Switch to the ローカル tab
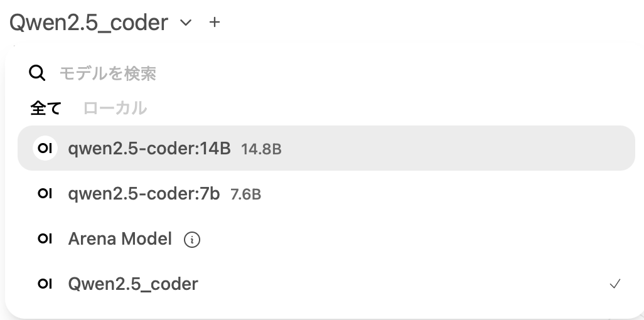The width and height of the screenshot is (644, 320). tap(115, 109)
